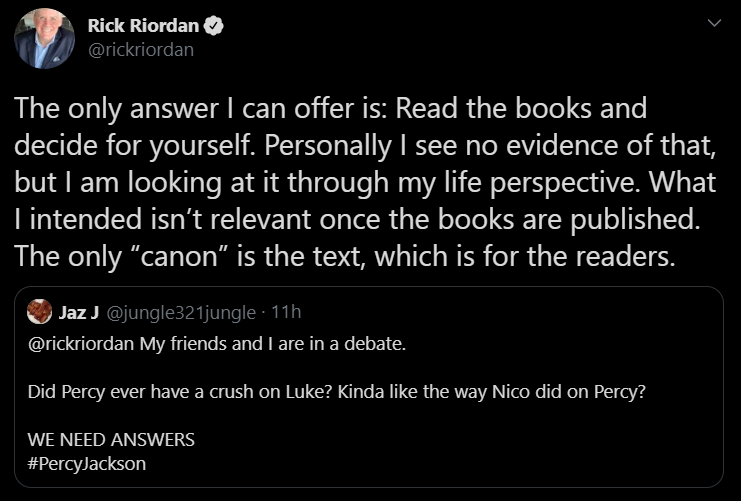Open the Jaz J display name

click(79, 313)
